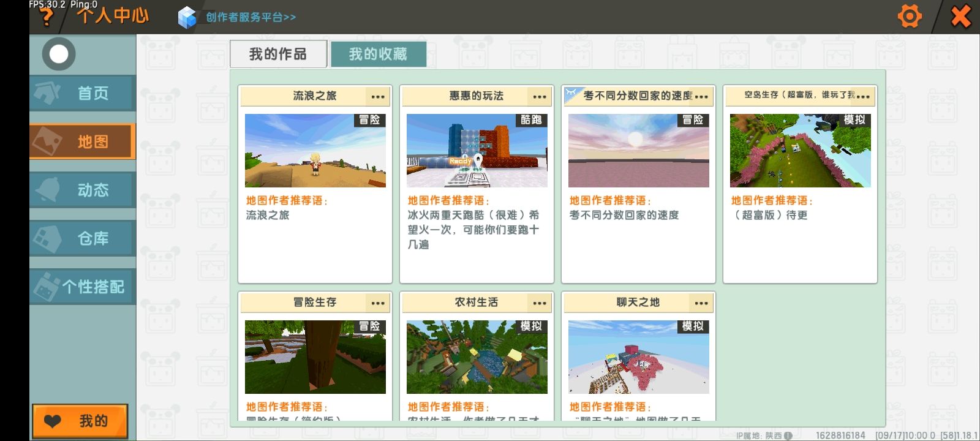The image size is (980, 441).
Task: Close the 个人中心 with the X icon
Action: click(x=960, y=17)
